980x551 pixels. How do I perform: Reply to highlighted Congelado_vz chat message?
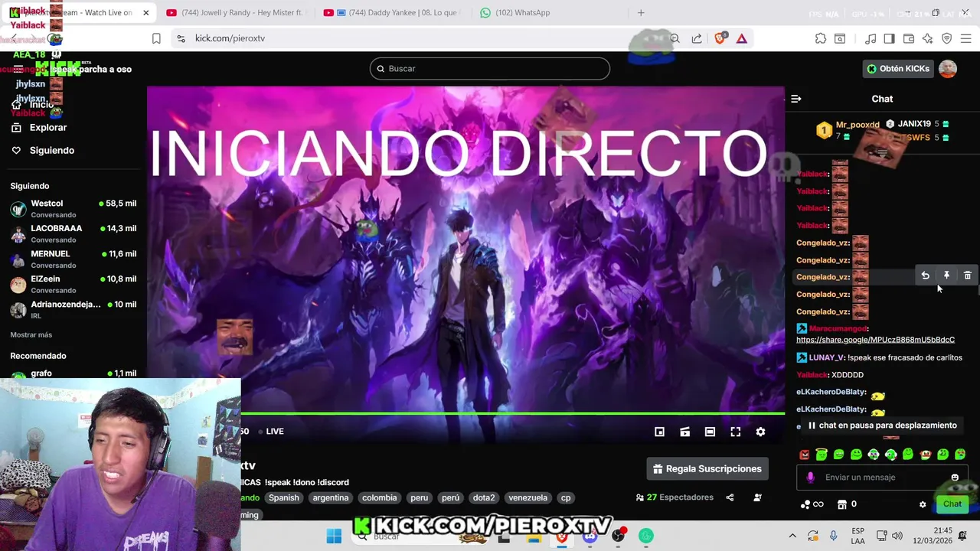pyautogui.click(x=925, y=275)
